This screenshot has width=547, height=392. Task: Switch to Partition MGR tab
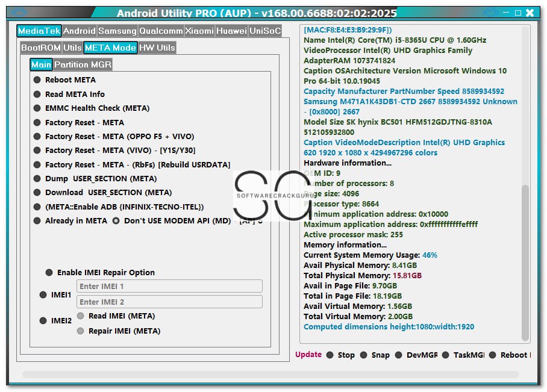point(83,64)
